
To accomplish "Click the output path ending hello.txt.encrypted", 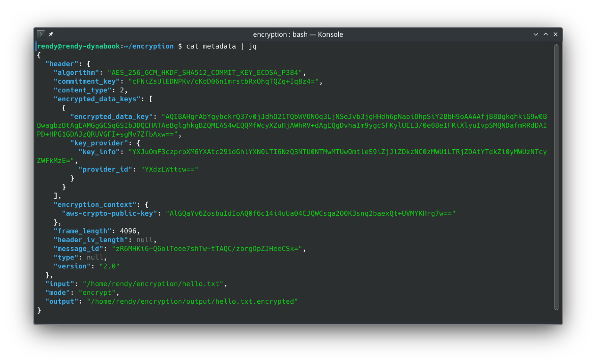I will point(192,301).
